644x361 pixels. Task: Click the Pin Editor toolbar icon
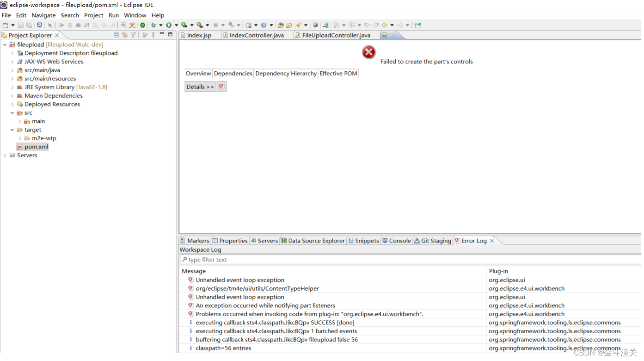[418, 25]
